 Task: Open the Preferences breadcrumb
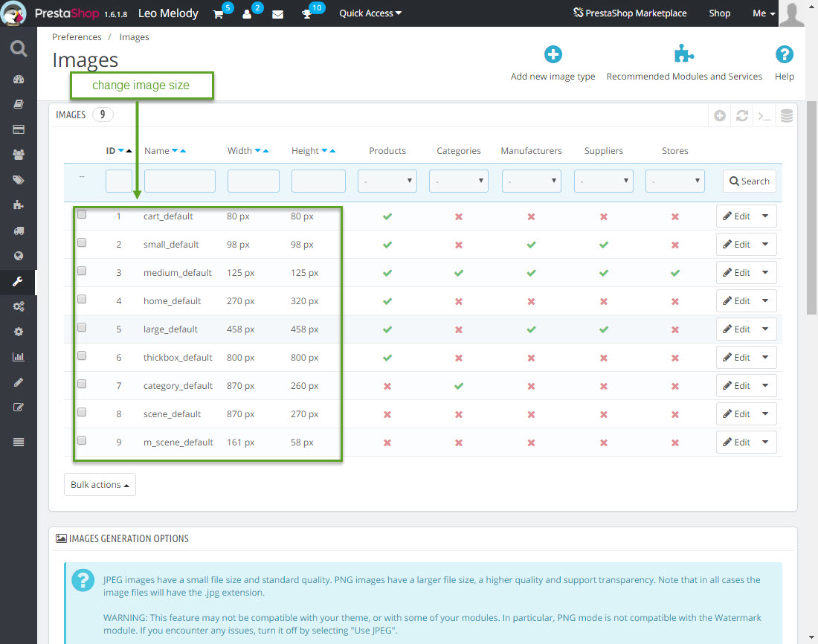77,37
